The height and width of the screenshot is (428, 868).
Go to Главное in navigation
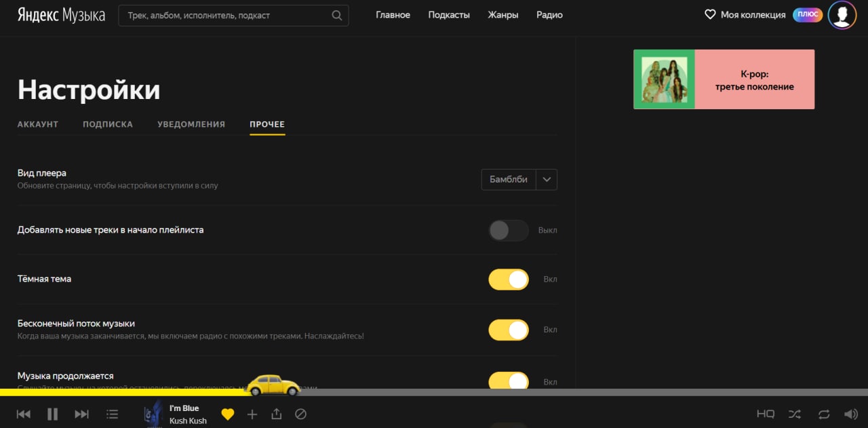[393, 14]
